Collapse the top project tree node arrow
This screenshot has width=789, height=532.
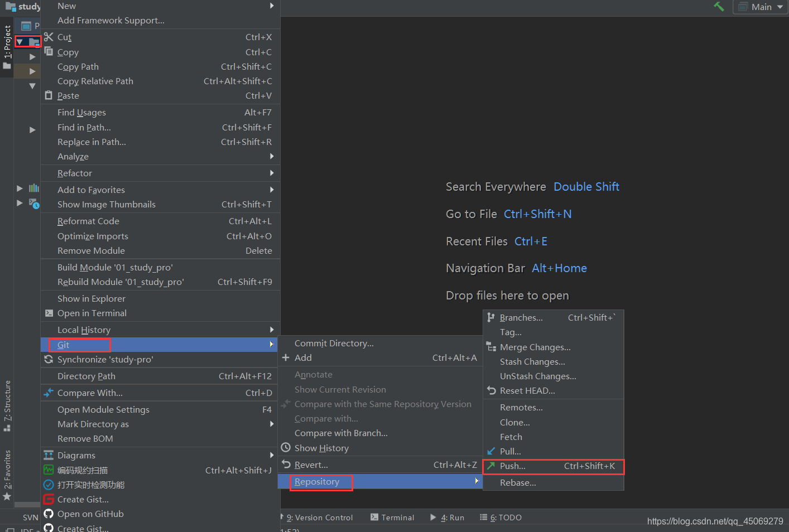click(x=20, y=42)
